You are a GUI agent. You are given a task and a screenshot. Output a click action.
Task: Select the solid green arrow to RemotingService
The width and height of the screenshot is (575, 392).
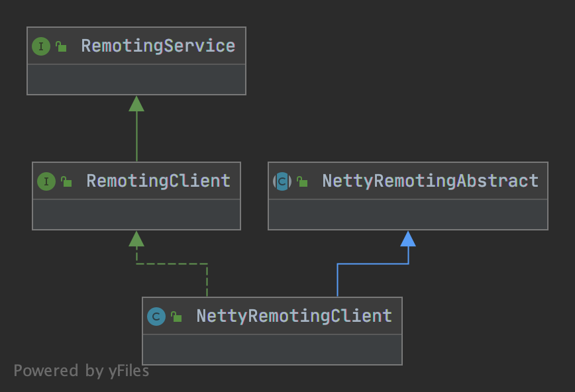[136, 128]
